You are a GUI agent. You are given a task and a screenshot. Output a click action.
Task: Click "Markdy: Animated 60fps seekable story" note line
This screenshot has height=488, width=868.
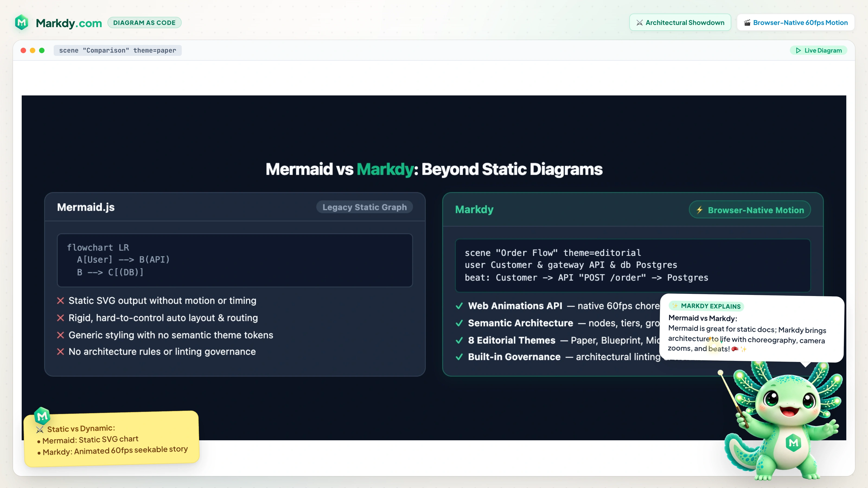click(x=115, y=450)
